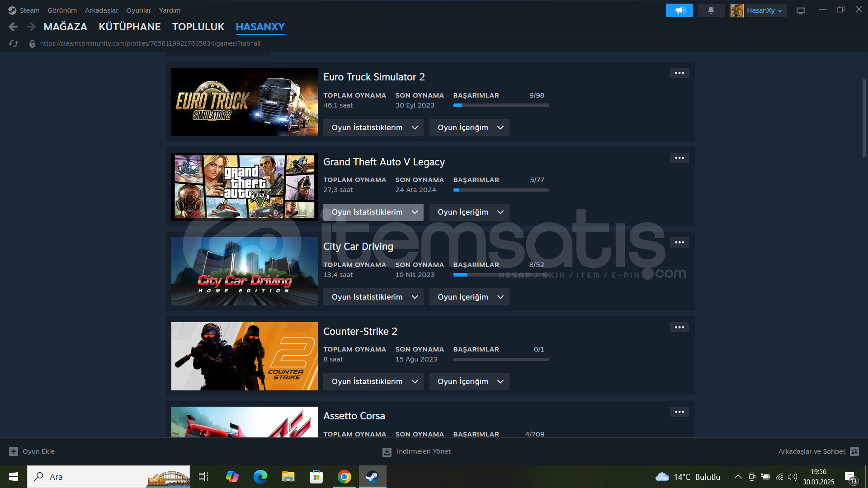Image resolution: width=868 pixels, height=488 pixels.
Task: Expand Oyun İçeriğim for Grand Theft Auto V
Action: coord(469,212)
